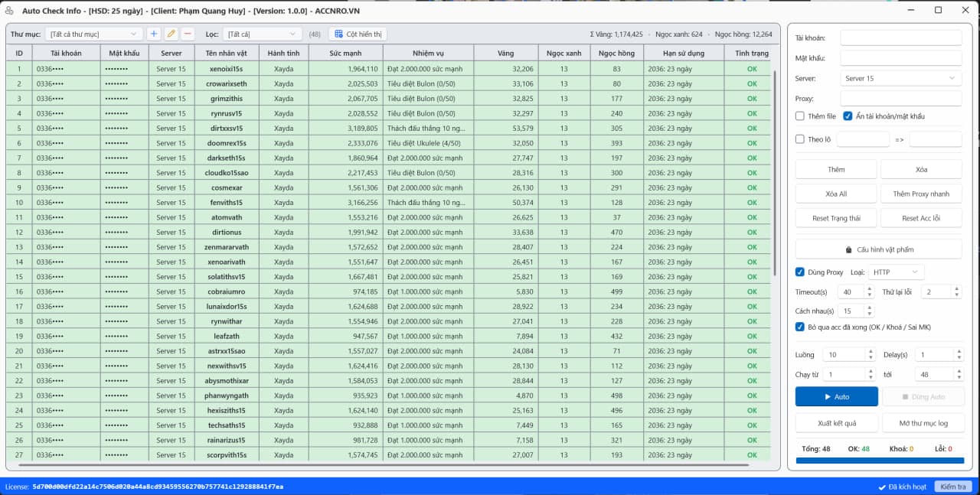Reset statuses with Reset Trạng thái
The image size is (980, 495).
tap(836, 218)
